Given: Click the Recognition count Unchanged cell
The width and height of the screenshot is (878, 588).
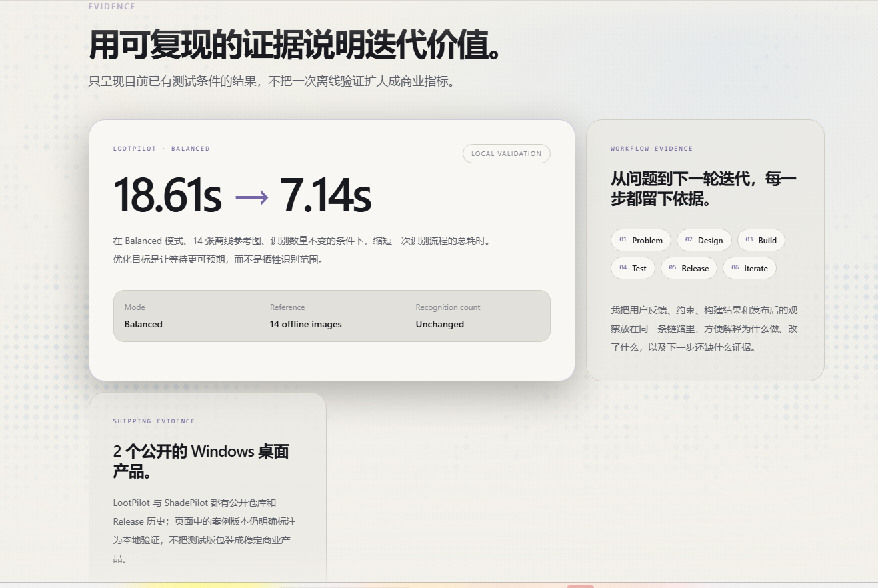Looking at the screenshot, I should pos(477,316).
